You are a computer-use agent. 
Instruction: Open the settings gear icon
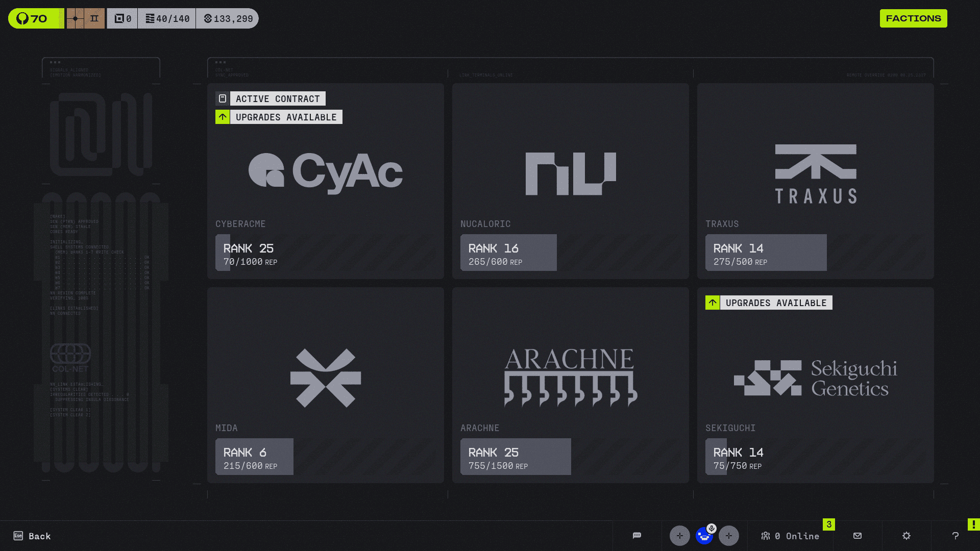point(906,536)
